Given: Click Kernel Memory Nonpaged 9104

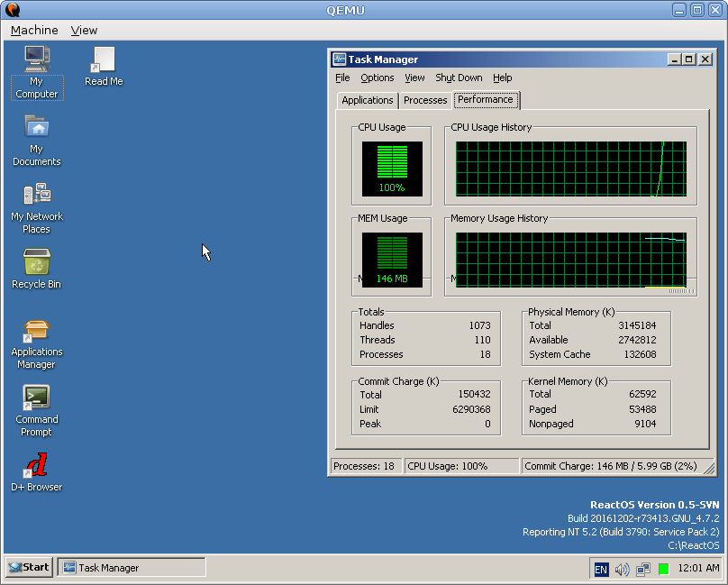Looking at the screenshot, I should (x=645, y=424).
